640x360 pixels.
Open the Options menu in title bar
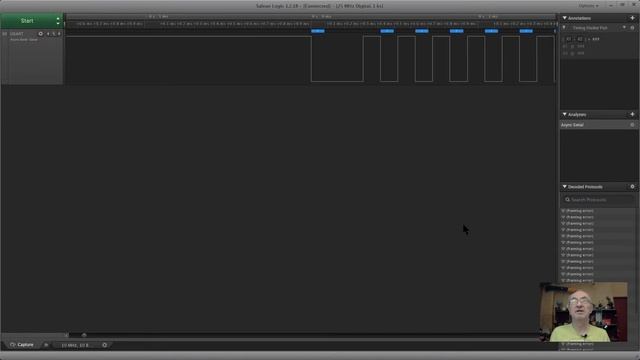click(588, 6)
